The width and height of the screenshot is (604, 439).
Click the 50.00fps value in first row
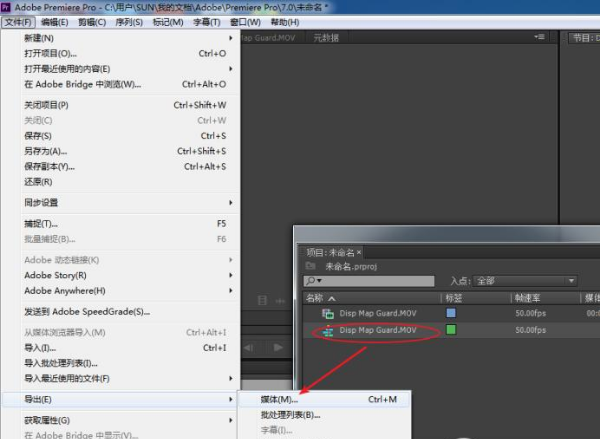[x=530, y=313]
